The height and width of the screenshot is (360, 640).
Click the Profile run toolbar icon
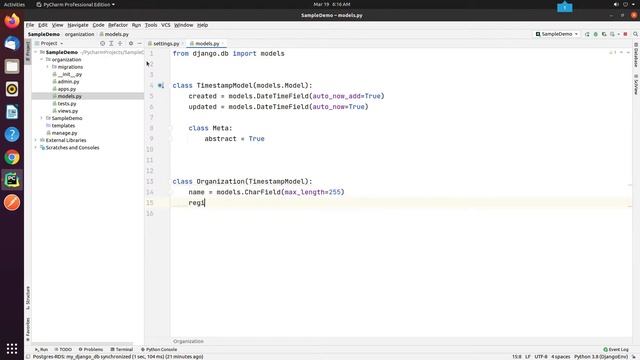612,34
